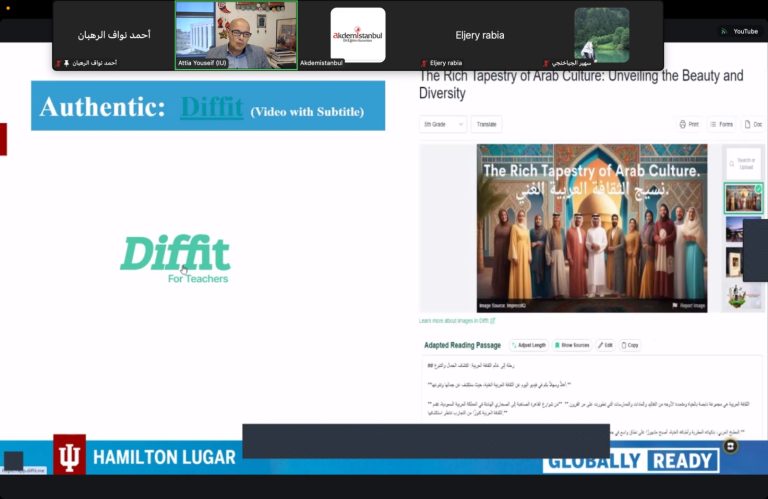Select the last green landscape thumbnail
This screenshot has width=768, height=499.
coord(744,295)
